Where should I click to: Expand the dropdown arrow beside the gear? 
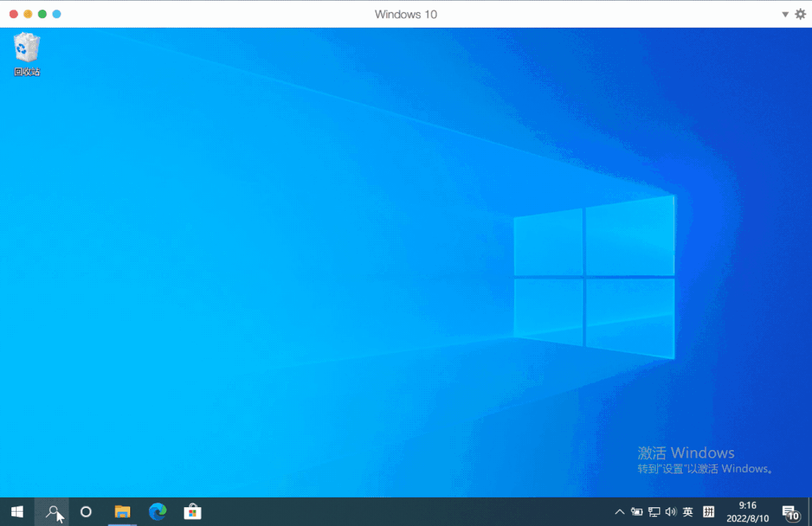(x=785, y=14)
